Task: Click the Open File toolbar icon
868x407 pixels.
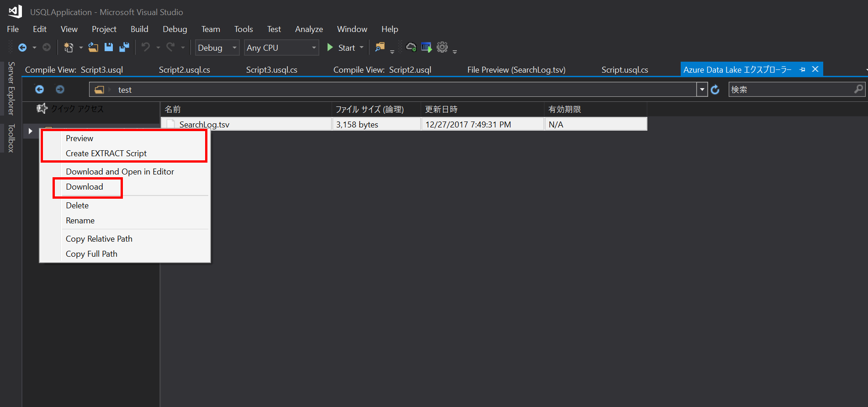Action: coord(93,48)
